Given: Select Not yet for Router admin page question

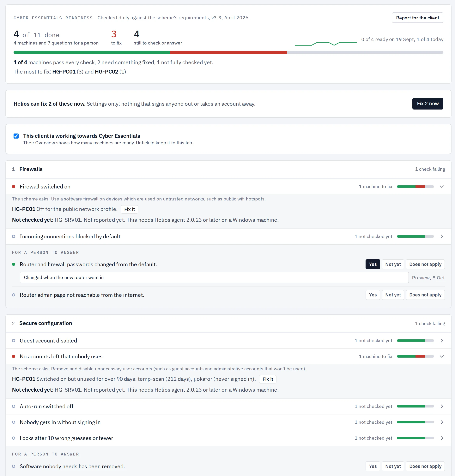Looking at the screenshot, I should click(393, 295).
